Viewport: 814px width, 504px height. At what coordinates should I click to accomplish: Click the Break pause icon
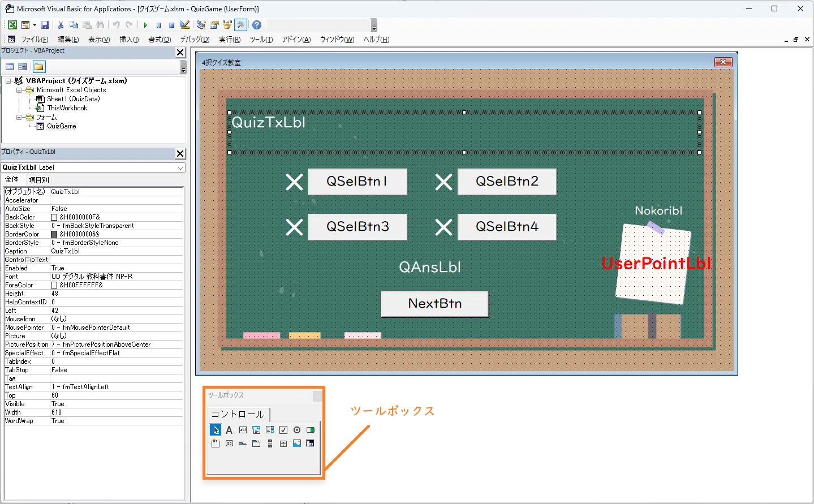pos(158,25)
